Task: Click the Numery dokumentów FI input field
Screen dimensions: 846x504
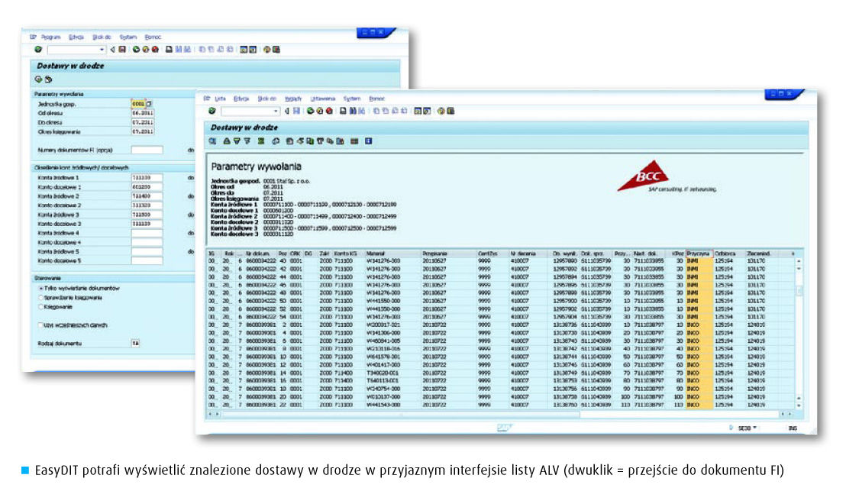Action: pos(147,150)
